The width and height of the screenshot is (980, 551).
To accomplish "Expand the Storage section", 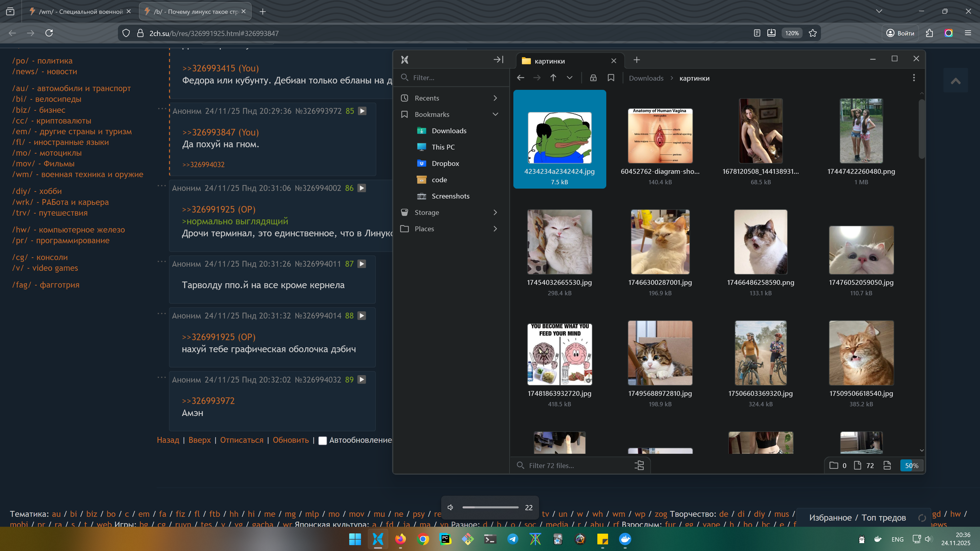I will (495, 213).
